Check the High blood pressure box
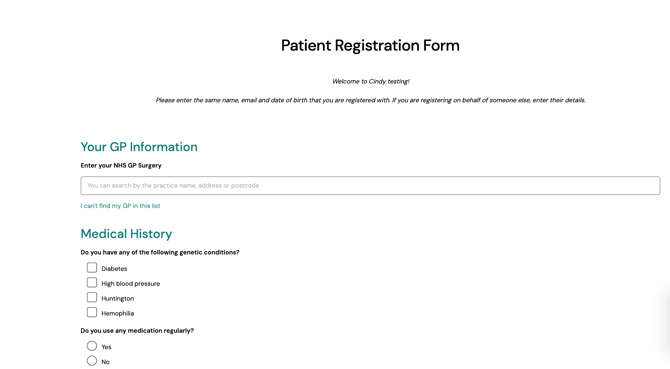 click(92, 283)
